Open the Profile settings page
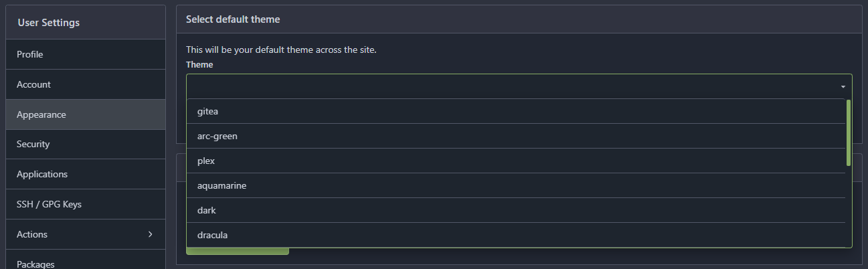The height and width of the screenshot is (269, 868). [x=30, y=54]
